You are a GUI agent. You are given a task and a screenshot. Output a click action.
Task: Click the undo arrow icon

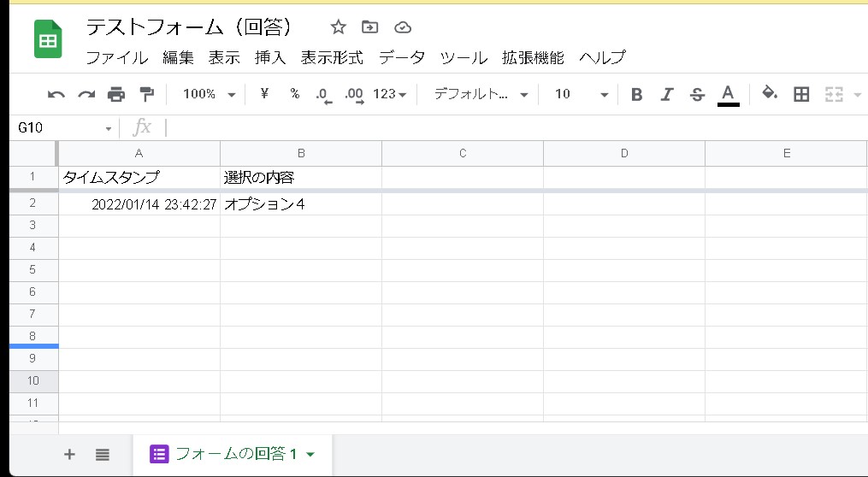click(56, 94)
